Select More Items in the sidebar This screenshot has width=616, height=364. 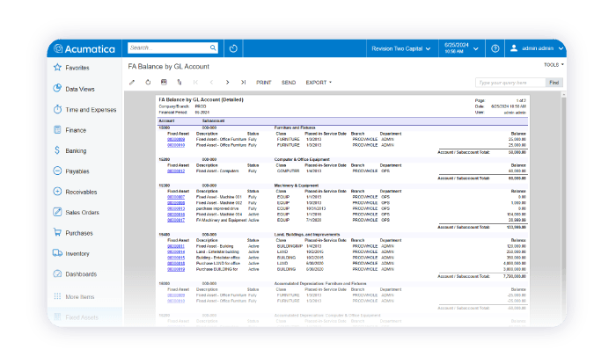tap(80, 296)
